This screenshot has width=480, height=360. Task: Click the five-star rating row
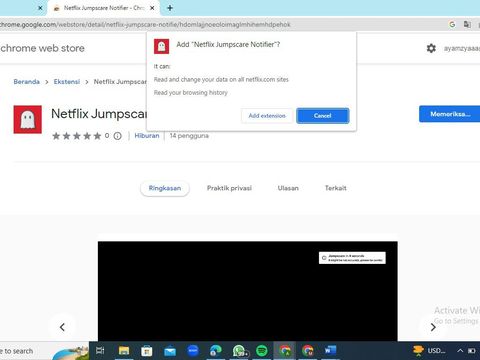77,136
